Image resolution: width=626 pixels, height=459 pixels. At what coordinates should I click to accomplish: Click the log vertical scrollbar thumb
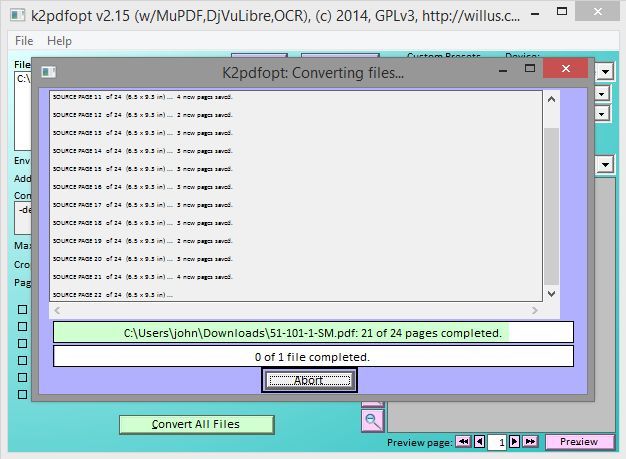point(551,206)
